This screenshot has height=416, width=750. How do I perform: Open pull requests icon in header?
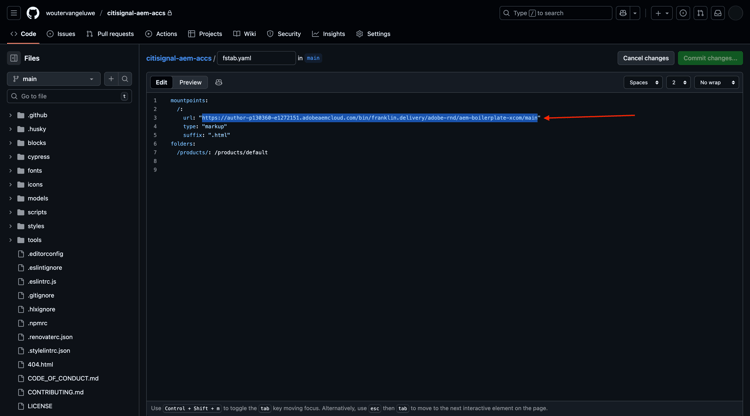(x=700, y=13)
